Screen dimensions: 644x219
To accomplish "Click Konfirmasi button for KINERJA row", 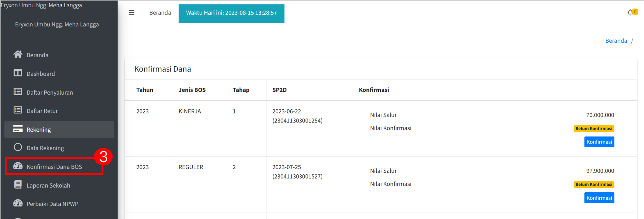I will (x=599, y=142).
